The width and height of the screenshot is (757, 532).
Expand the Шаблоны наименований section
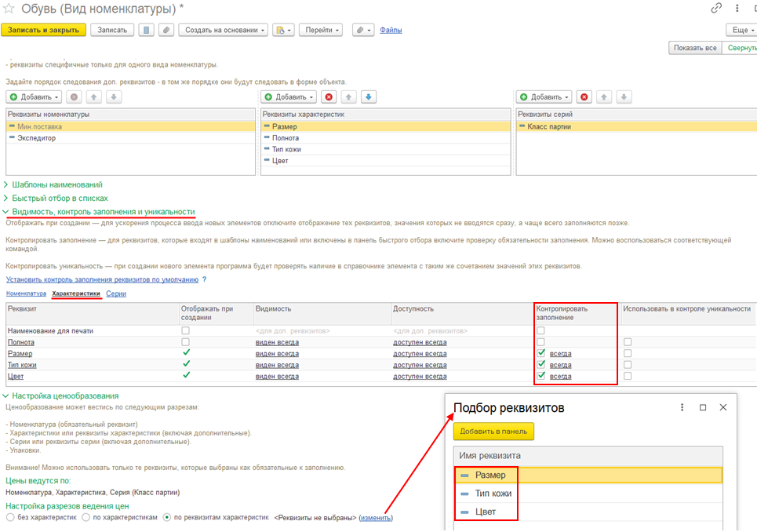point(56,184)
